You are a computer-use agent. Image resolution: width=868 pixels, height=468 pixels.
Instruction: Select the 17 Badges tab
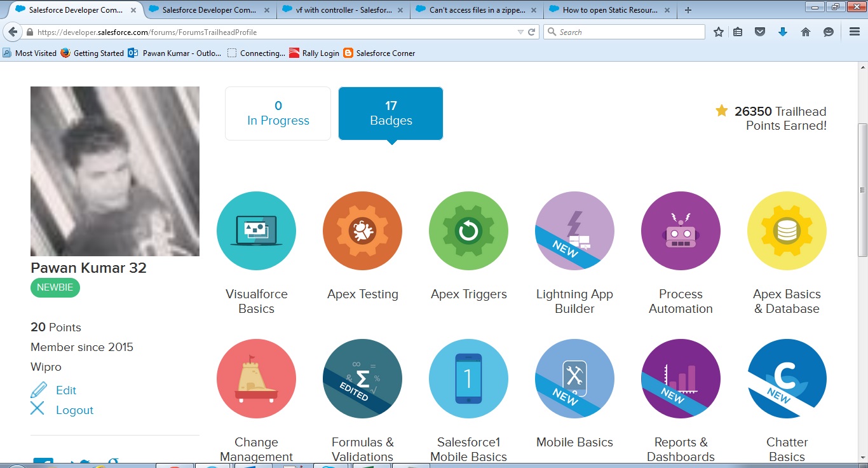[x=391, y=113]
